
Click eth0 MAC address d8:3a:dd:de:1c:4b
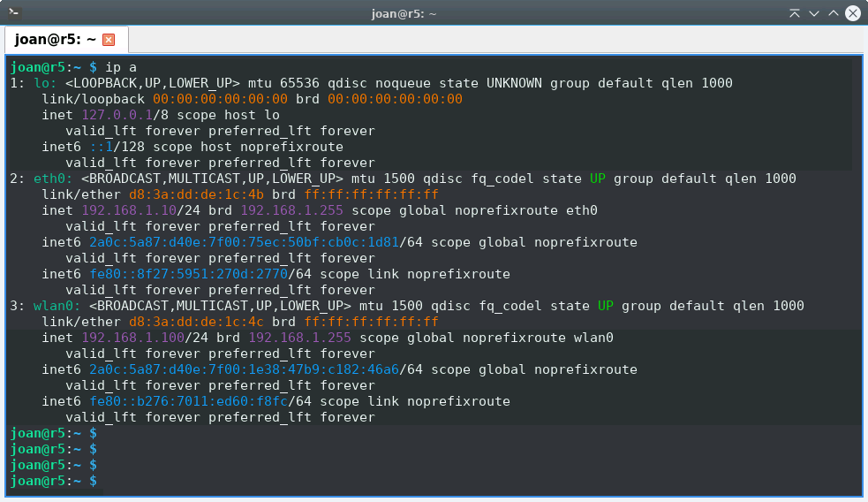[195, 194]
